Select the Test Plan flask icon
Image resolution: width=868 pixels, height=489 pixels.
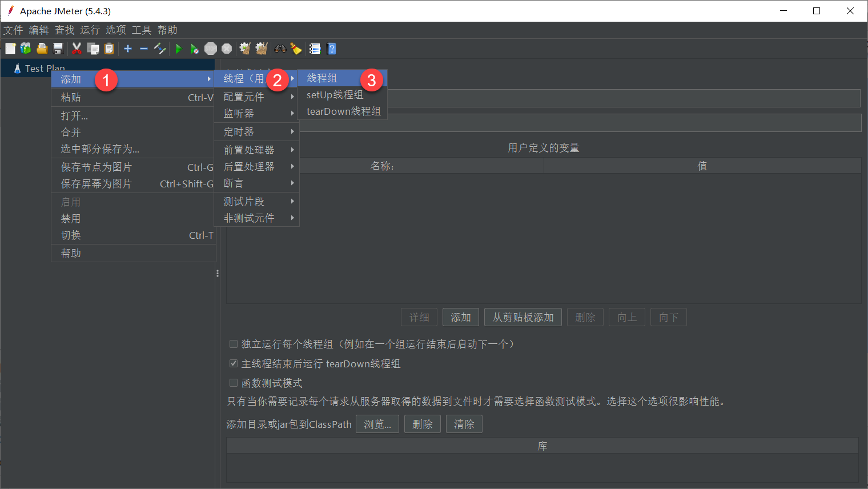click(17, 69)
